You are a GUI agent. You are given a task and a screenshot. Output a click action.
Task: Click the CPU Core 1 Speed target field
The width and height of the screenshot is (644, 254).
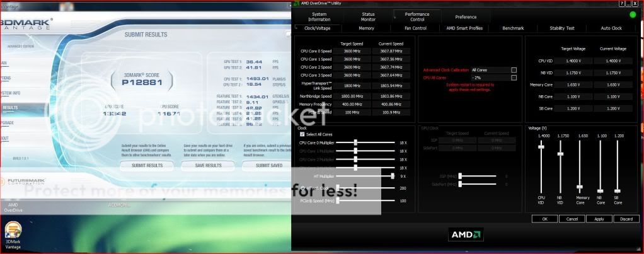coord(352,59)
